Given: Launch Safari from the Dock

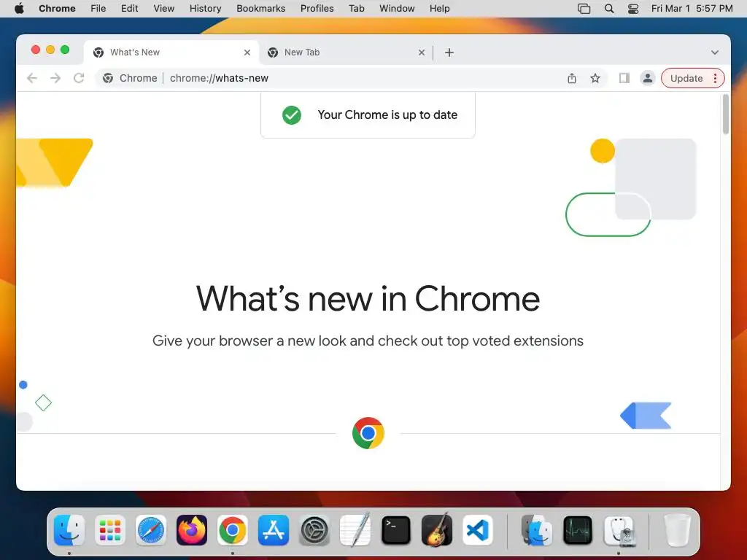Looking at the screenshot, I should coord(151,530).
